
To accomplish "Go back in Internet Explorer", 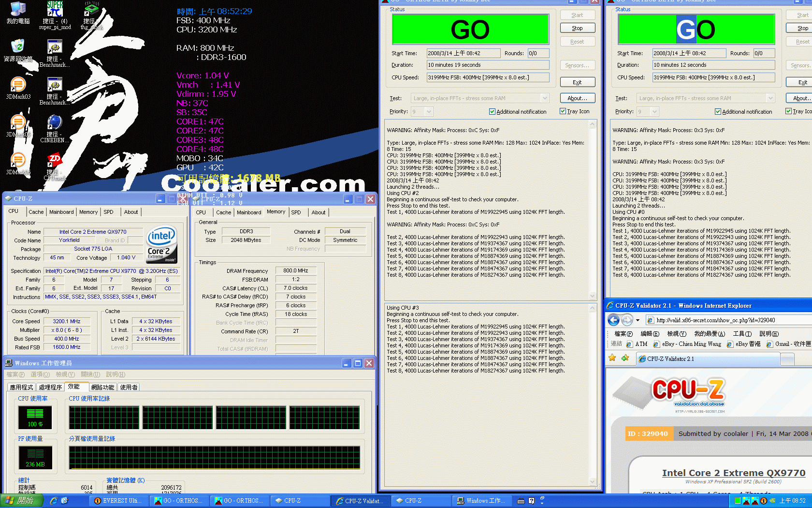I will 613,320.
